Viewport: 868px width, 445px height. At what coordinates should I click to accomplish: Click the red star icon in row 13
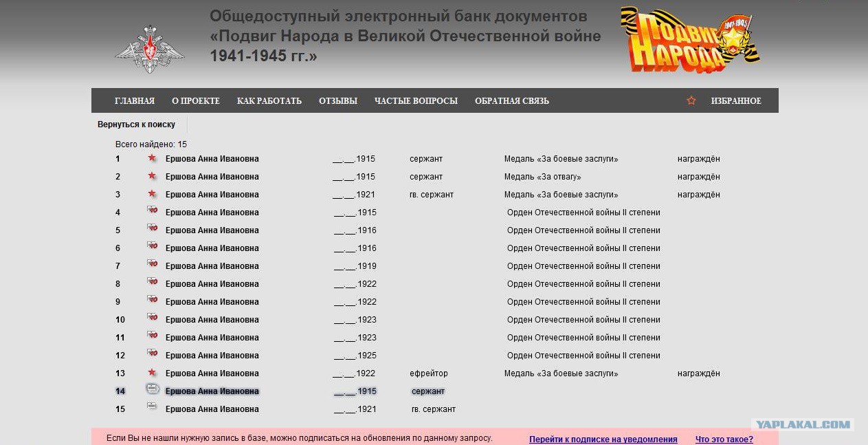pos(152,373)
